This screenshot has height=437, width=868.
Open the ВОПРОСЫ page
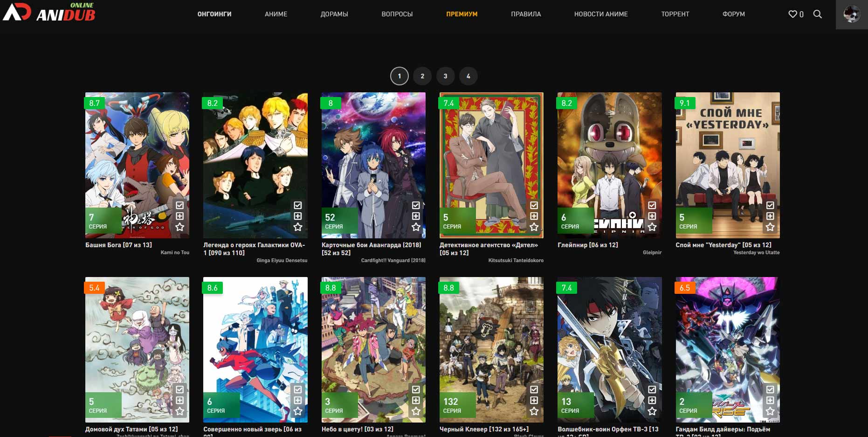click(x=397, y=14)
